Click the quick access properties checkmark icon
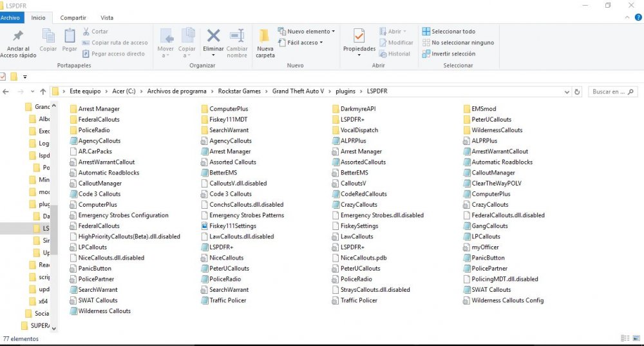The image size is (644, 346). (3, 77)
